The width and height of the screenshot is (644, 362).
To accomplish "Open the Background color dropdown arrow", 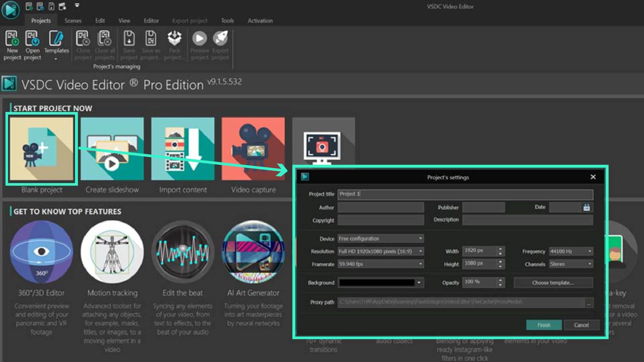I will (419, 283).
